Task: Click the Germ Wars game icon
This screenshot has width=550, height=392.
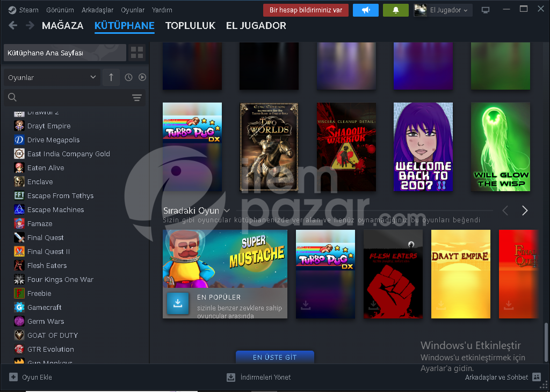Action: point(19,321)
